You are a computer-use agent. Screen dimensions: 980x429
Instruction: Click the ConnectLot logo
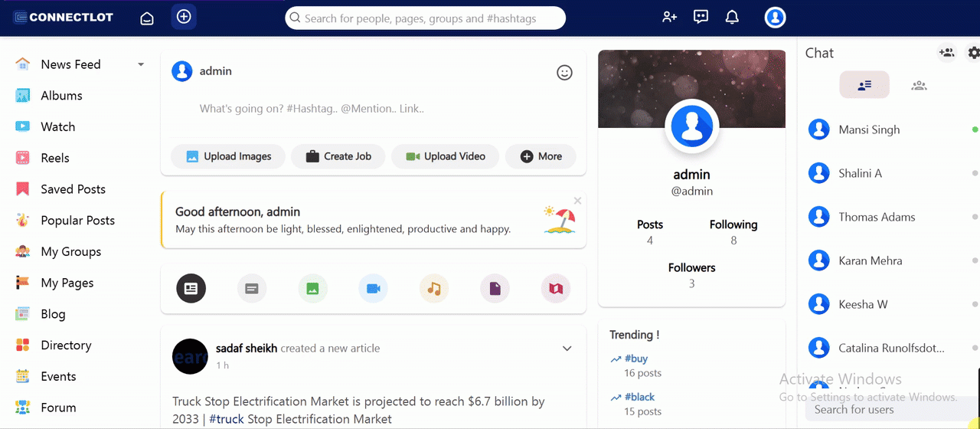tap(63, 17)
